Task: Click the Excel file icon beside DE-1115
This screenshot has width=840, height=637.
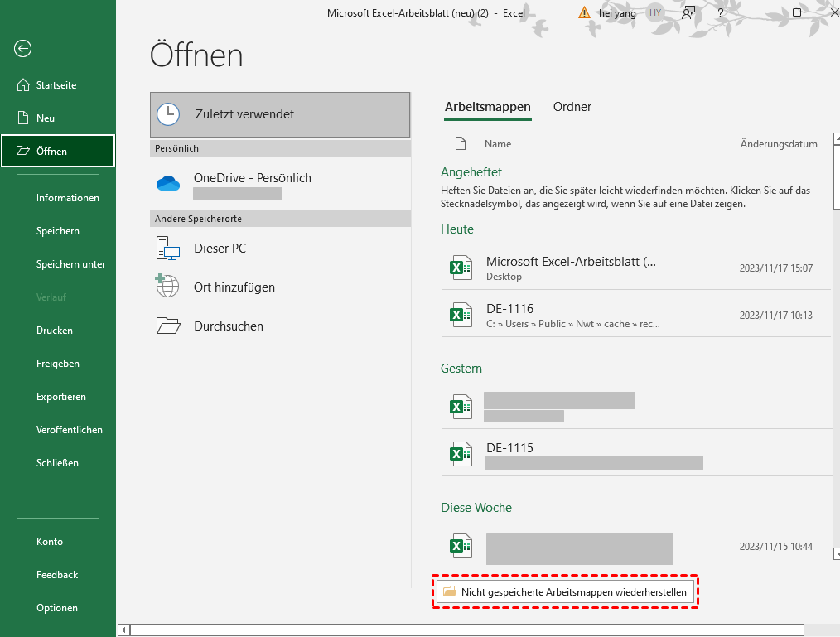Action: tap(461, 454)
